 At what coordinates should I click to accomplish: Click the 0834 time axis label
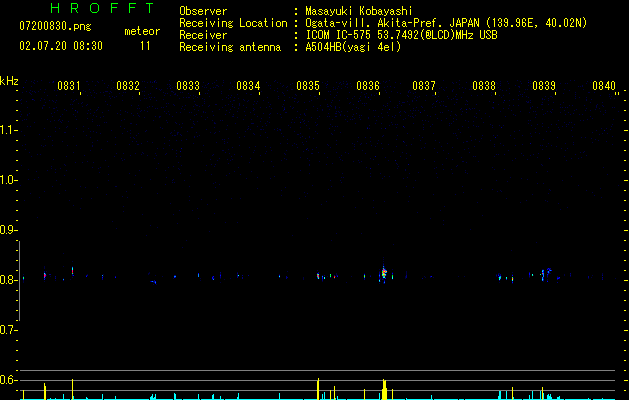coord(248,85)
